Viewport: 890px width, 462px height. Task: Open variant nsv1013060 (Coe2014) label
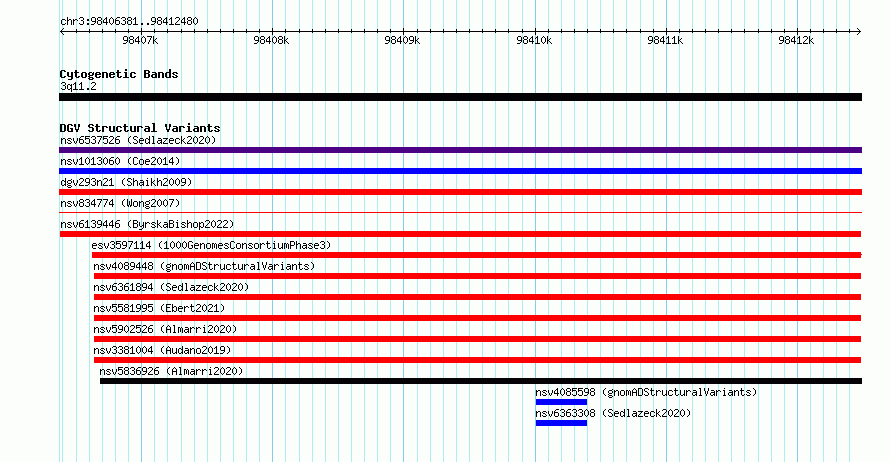coord(120,161)
